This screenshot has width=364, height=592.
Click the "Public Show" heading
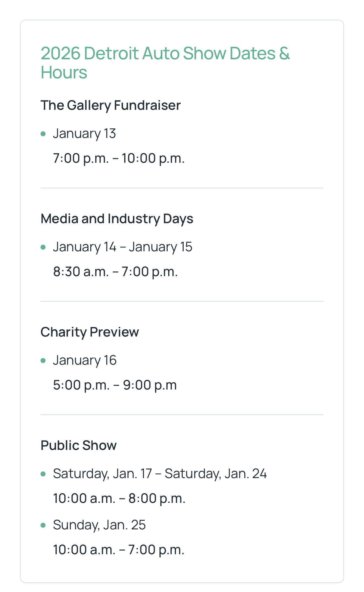(79, 446)
